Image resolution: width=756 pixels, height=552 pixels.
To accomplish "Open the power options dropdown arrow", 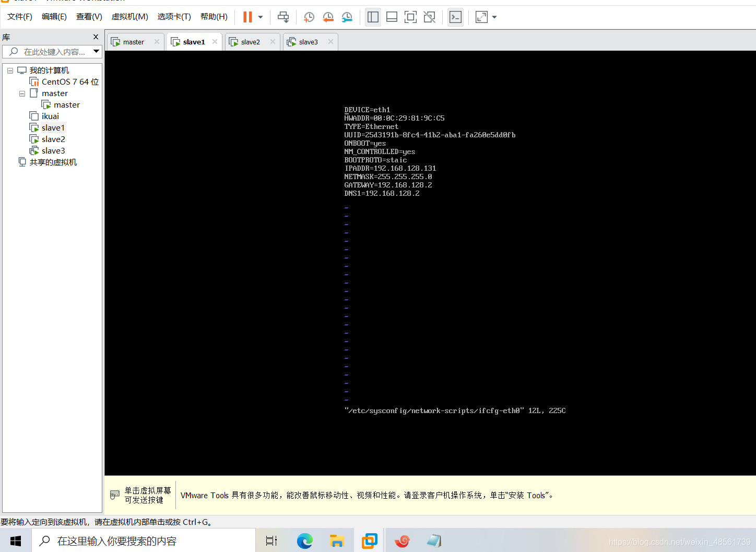I will [x=261, y=17].
